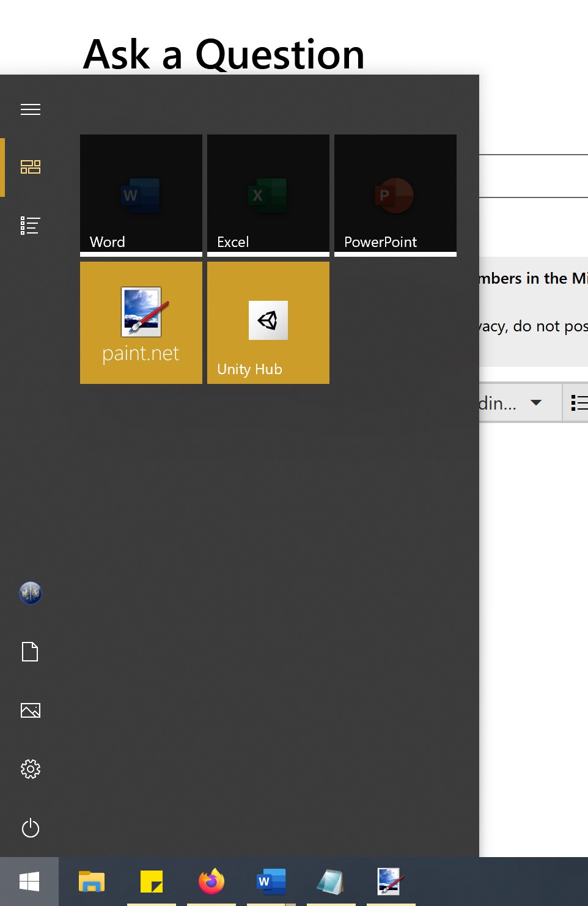Viewport: 588px width, 906px height.
Task: Open File Explorer from the taskbar
Action: (92, 882)
